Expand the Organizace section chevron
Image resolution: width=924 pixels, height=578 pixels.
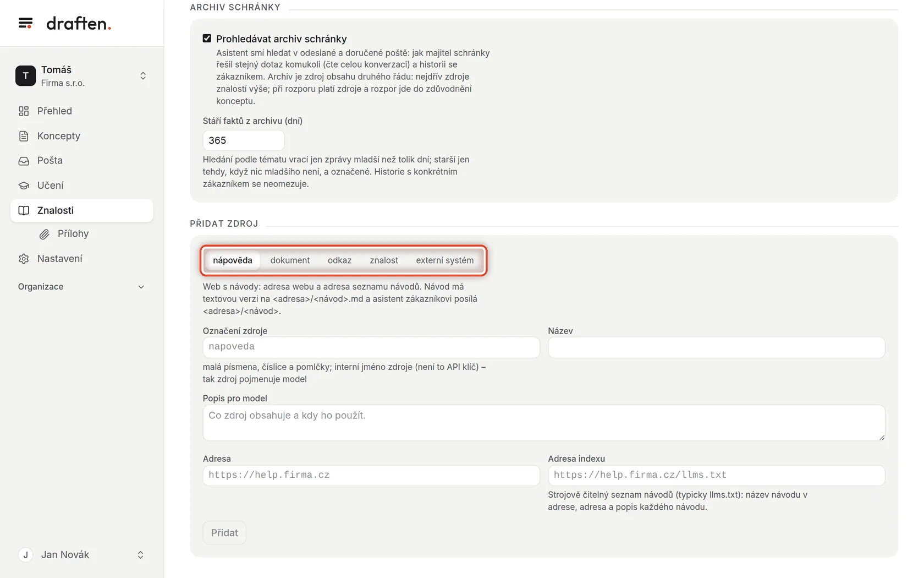pyautogui.click(x=141, y=287)
